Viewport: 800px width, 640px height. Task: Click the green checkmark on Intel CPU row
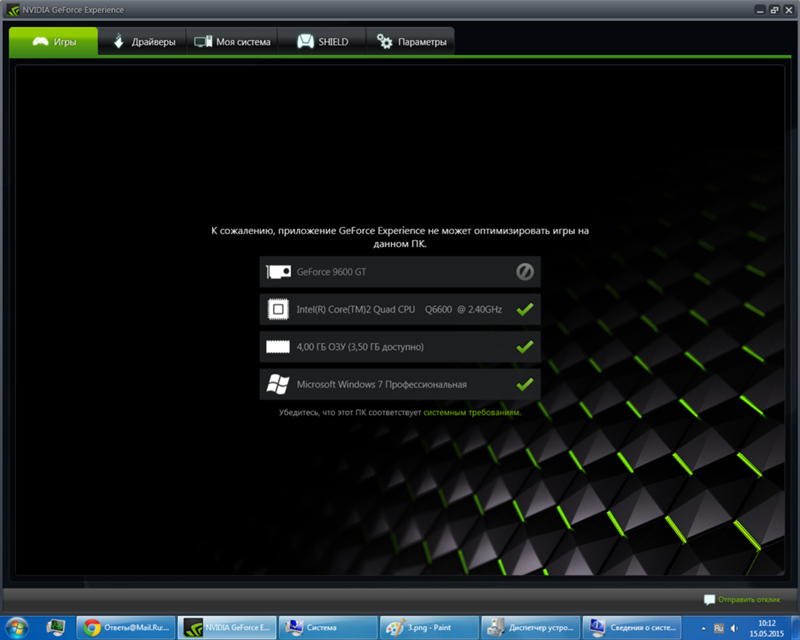tap(524, 309)
